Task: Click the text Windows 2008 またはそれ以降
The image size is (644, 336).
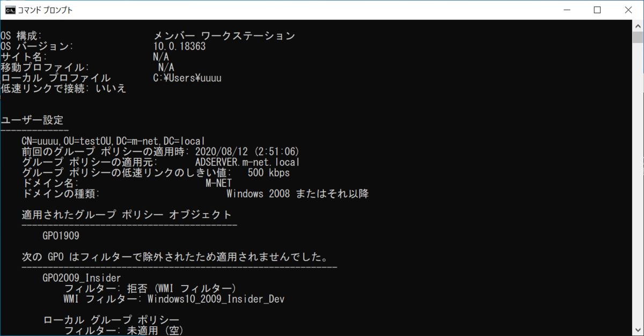Action: (x=297, y=193)
